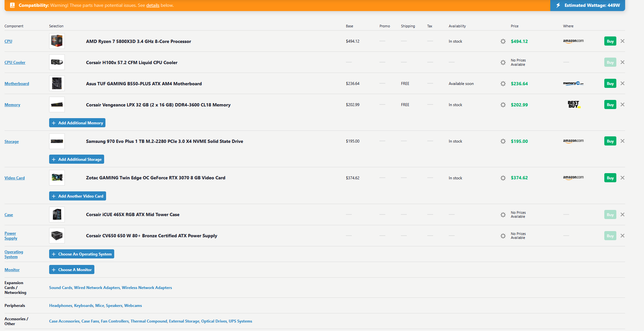
Task: Click Add Additional Memory button
Action: click(77, 123)
